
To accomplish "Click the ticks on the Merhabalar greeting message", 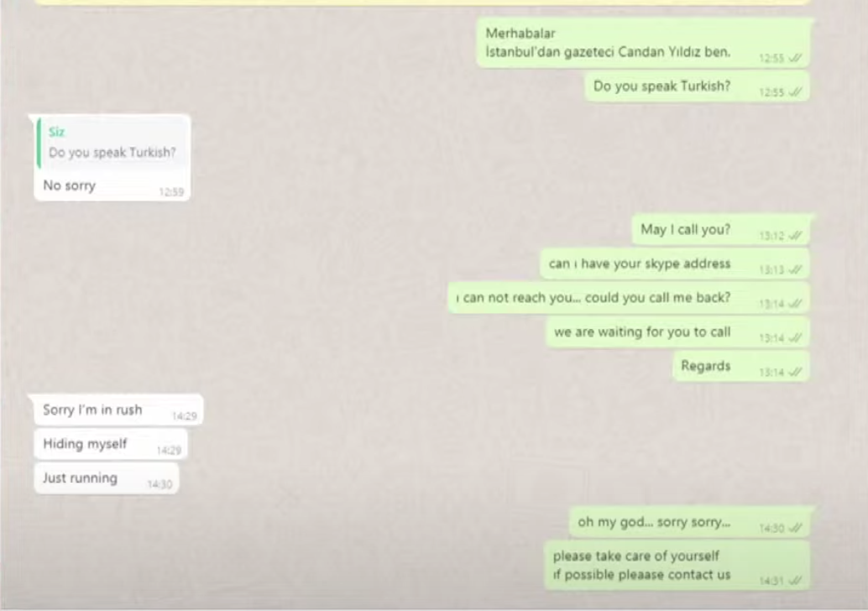I will point(795,58).
